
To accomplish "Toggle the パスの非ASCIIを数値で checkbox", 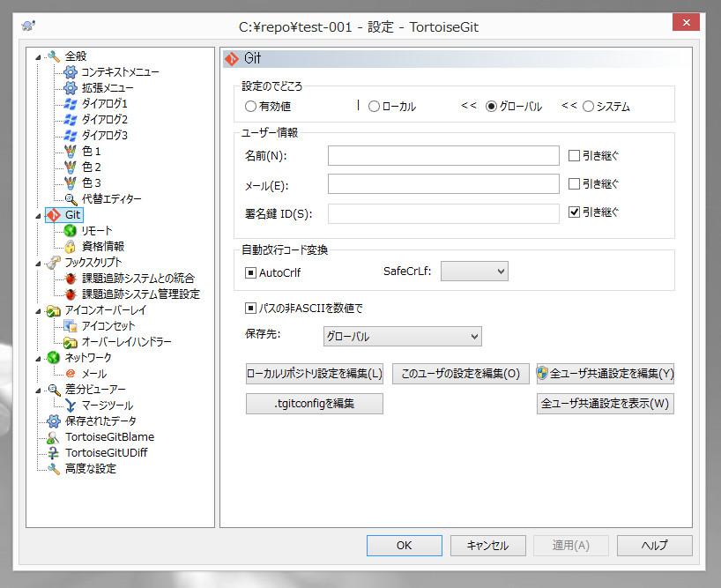I will point(250,308).
